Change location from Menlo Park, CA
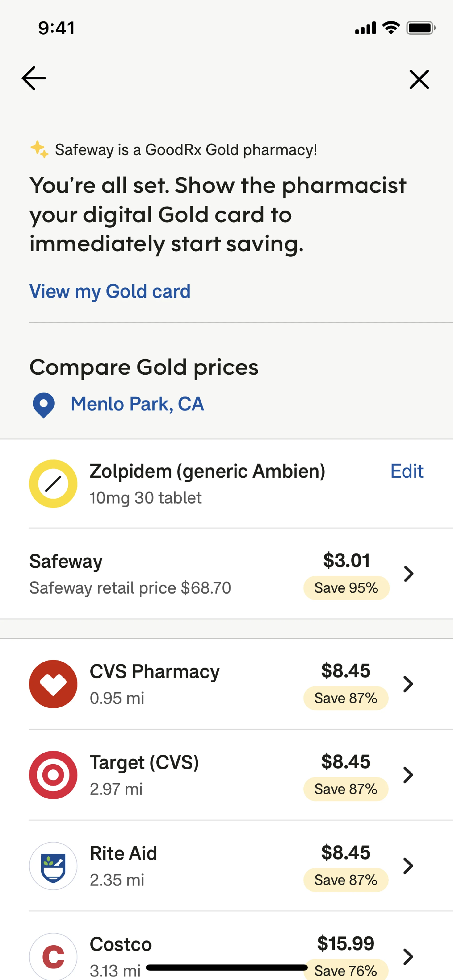The width and height of the screenshot is (453, 980). (137, 404)
